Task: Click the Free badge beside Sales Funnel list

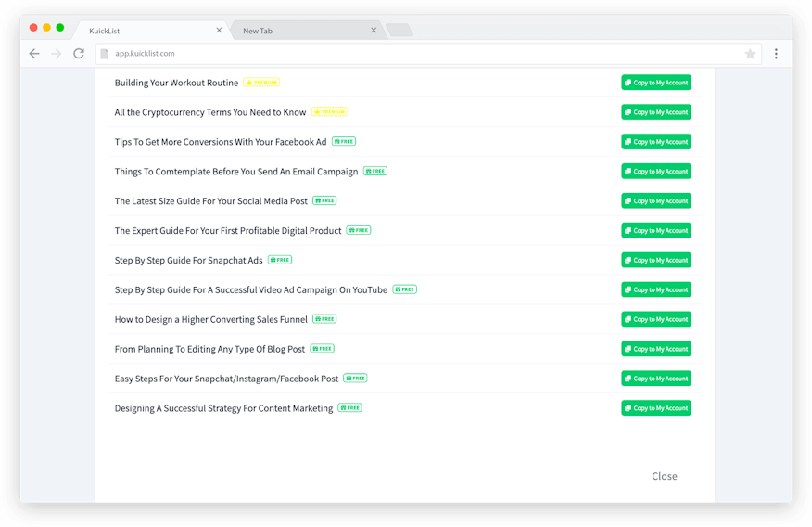Action: (324, 319)
